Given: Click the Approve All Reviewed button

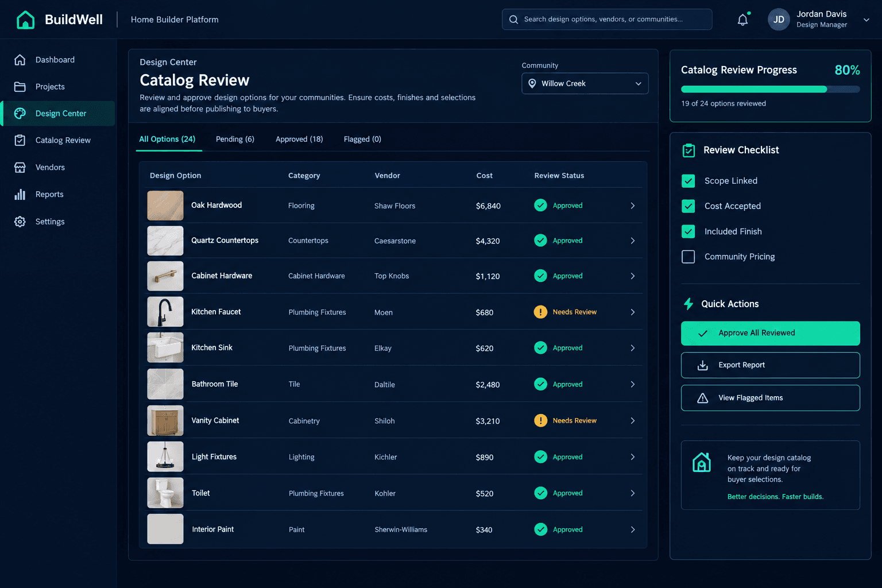Looking at the screenshot, I should [770, 333].
